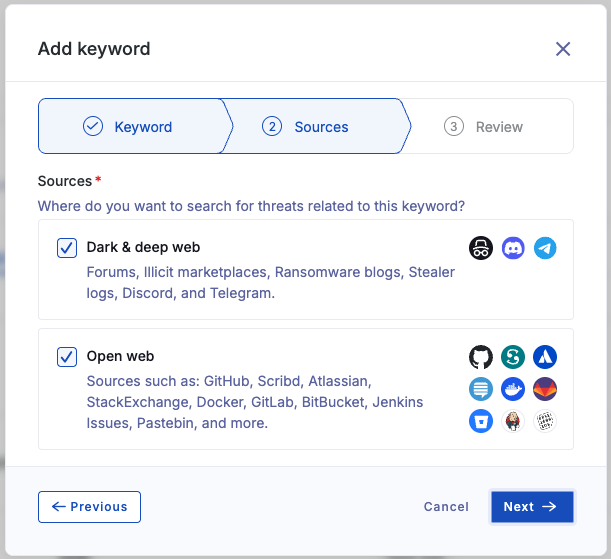Uncheck the Dark & deep web checkbox
This screenshot has height=559, width=611.
[67, 248]
